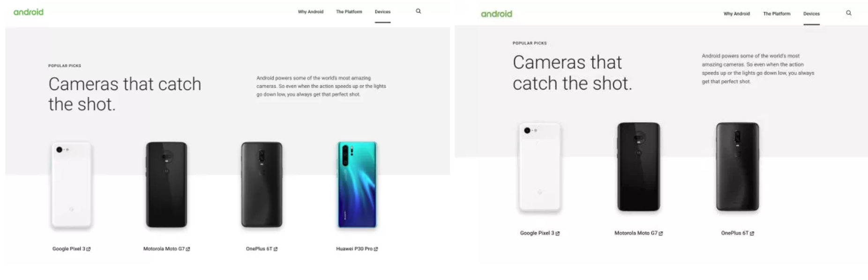Select Why Android in the right header
Image resolution: width=868 pixels, height=280 pixels.
(736, 14)
